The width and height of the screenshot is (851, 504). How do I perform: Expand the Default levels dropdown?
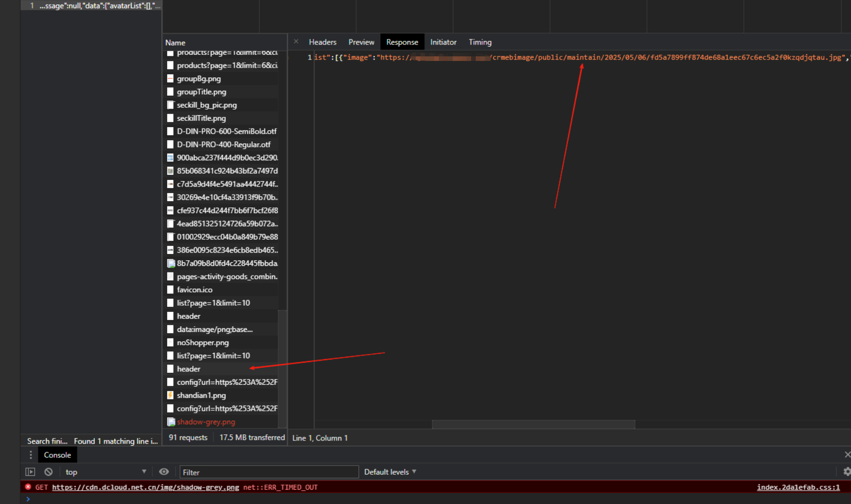pyautogui.click(x=390, y=472)
